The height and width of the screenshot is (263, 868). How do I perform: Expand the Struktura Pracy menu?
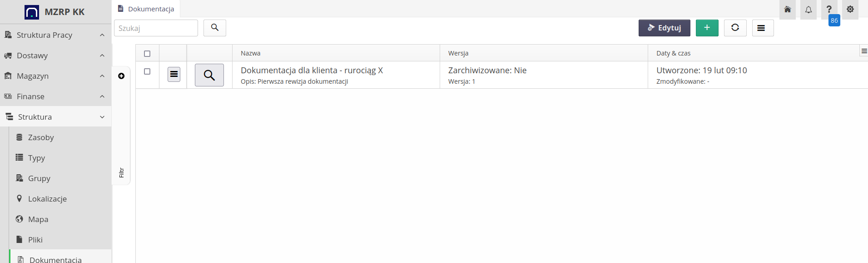pyautogui.click(x=55, y=35)
